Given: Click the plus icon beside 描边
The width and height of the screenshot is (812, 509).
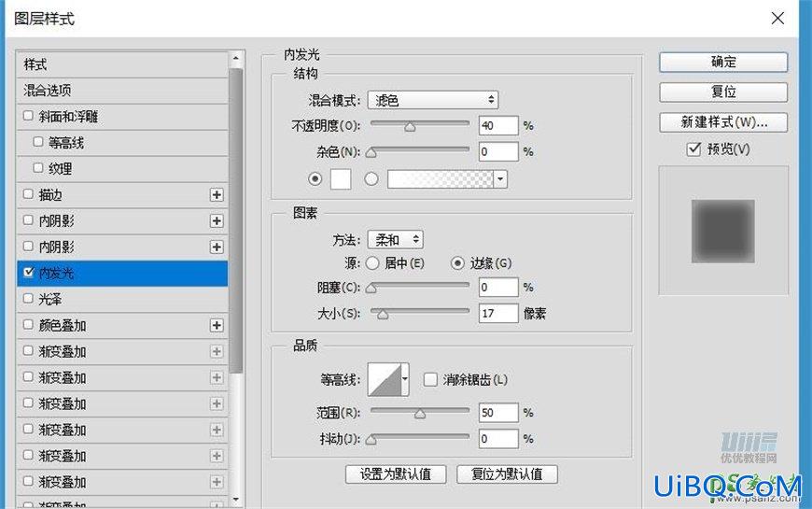Looking at the screenshot, I should tap(217, 195).
